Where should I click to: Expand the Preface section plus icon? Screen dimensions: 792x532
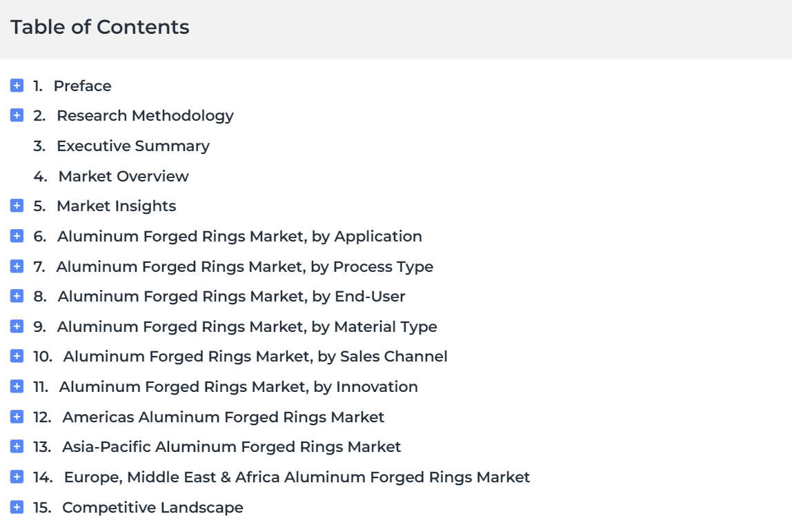(x=17, y=86)
